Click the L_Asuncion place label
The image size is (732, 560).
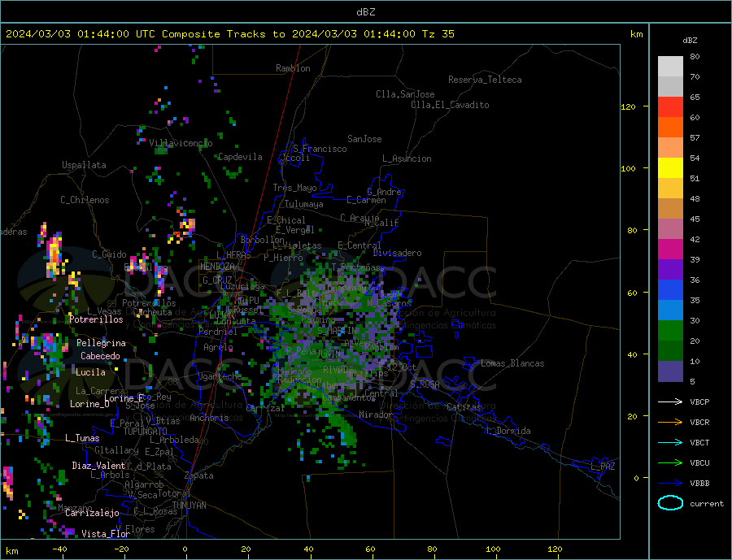(x=407, y=158)
